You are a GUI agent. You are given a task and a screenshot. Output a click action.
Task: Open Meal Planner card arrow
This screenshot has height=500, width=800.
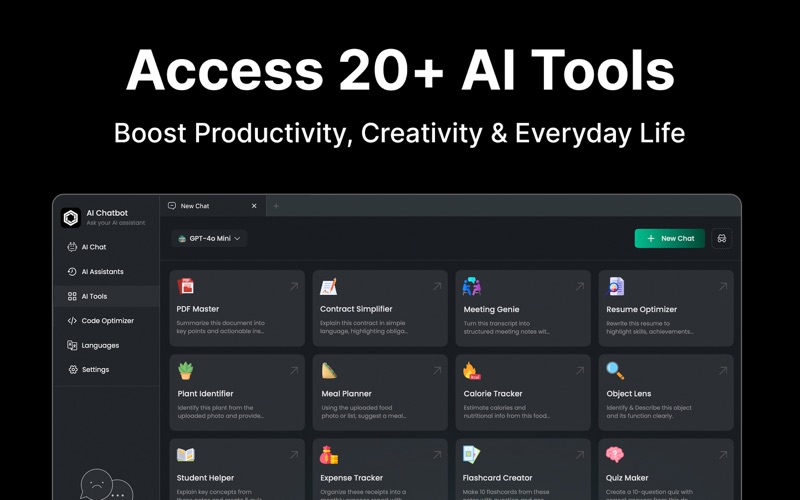[x=437, y=370]
